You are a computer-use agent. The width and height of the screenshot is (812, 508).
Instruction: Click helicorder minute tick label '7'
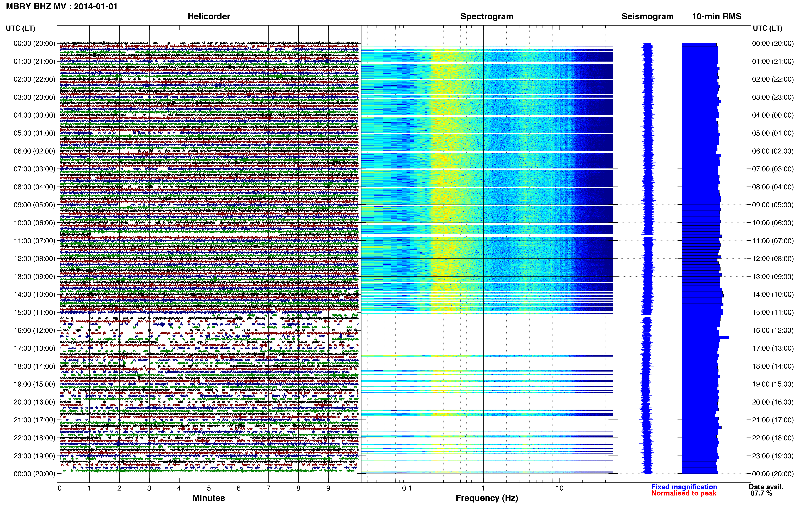point(269,488)
